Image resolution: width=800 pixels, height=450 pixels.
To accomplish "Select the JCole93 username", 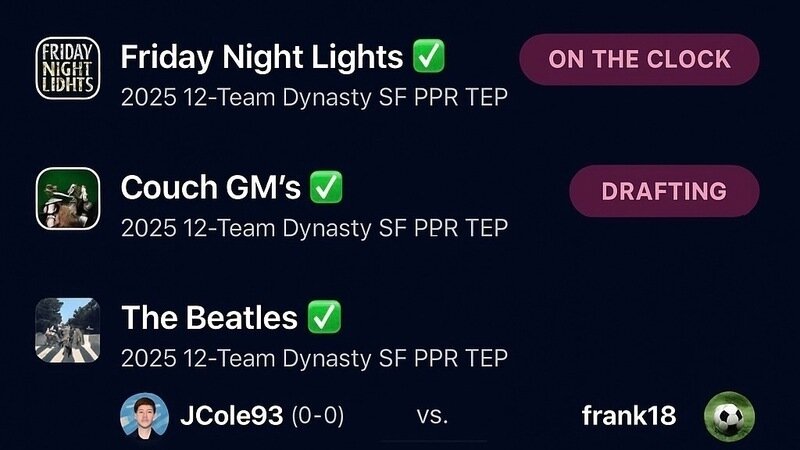I will [x=230, y=415].
